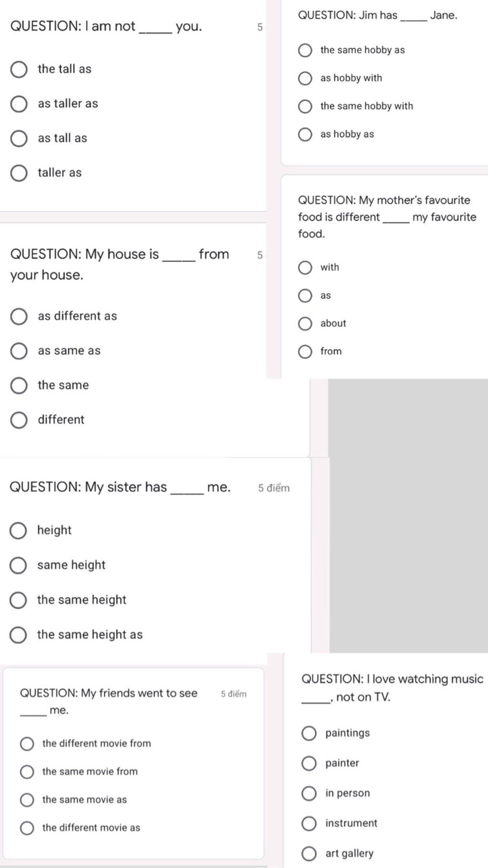Image resolution: width=488 pixels, height=868 pixels.
Task: Pick 'same height' radio choice
Action: click(x=18, y=565)
